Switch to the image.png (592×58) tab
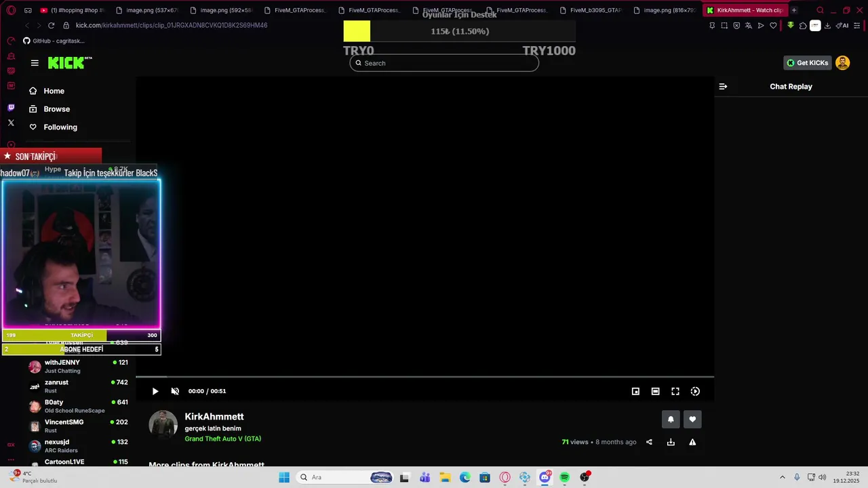The height and width of the screenshot is (488, 868). 220,10
